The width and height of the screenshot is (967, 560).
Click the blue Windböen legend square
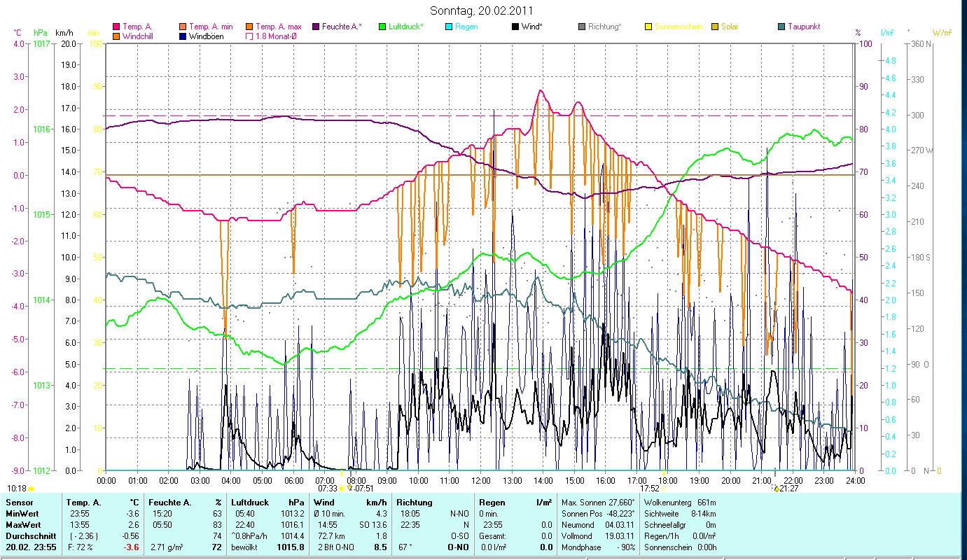[x=184, y=36]
